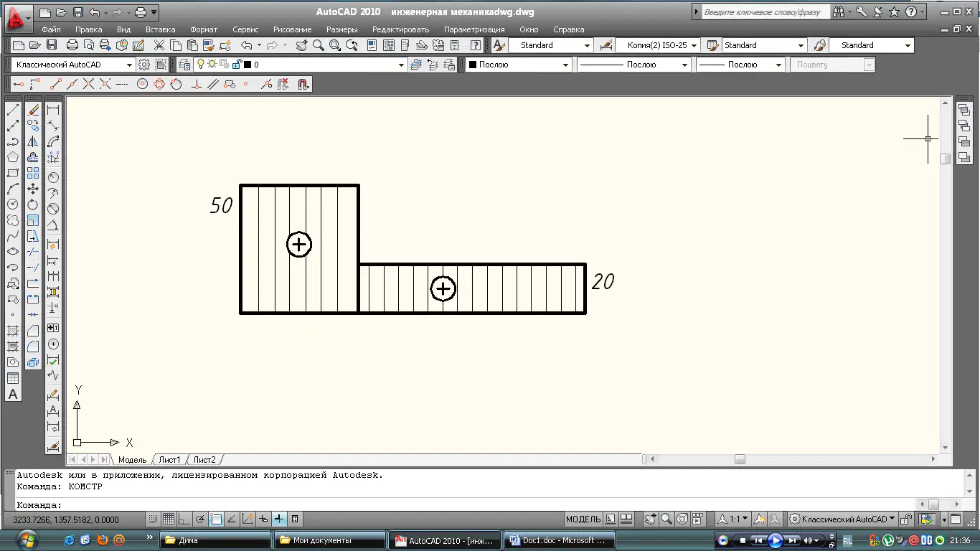Click the Pan realtime hand icon

pos(301,45)
